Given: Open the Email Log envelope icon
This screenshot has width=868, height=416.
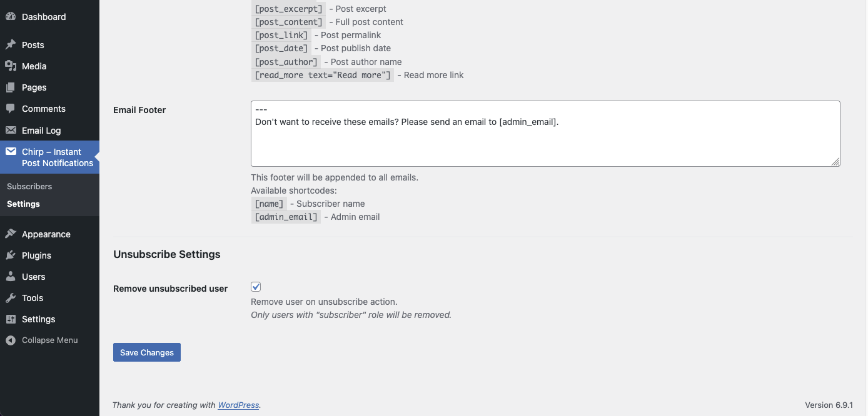Looking at the screenshot, I should pos(11,130).
